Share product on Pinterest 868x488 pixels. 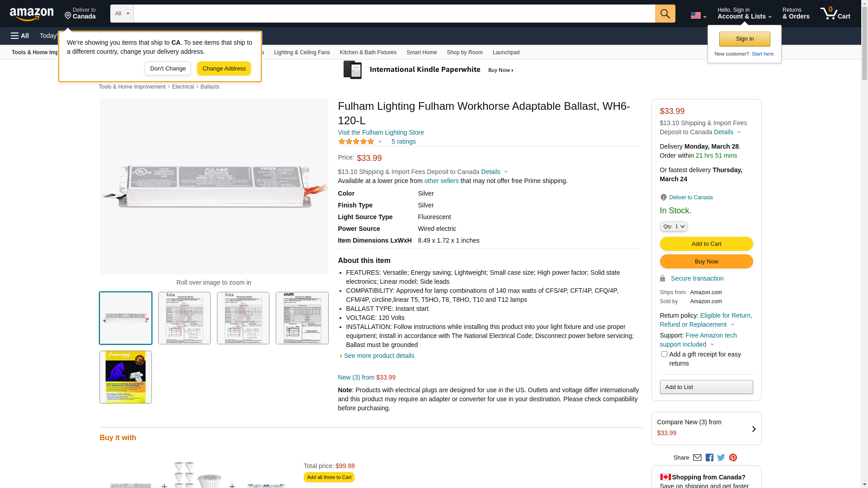tap(733, 458)
